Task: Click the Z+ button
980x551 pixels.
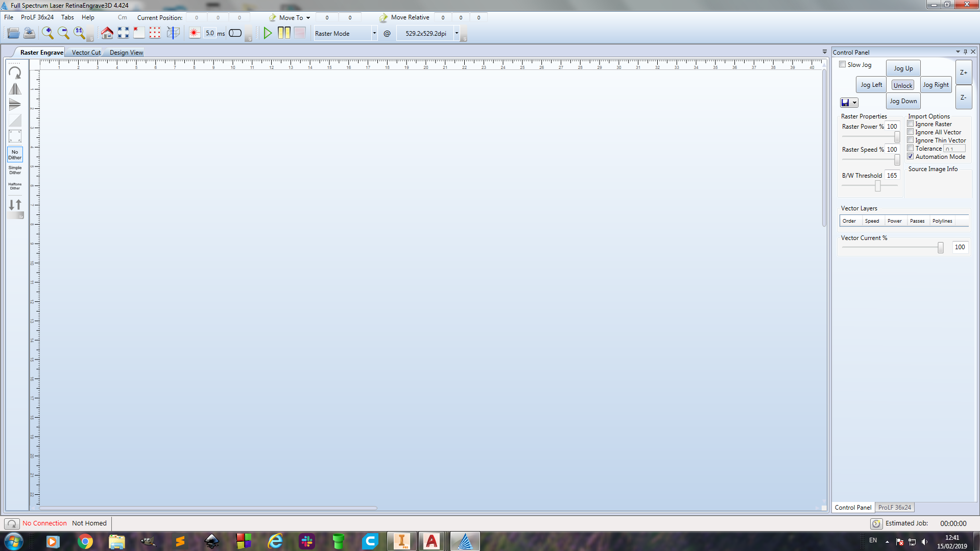Action: (x=963, y=73)
